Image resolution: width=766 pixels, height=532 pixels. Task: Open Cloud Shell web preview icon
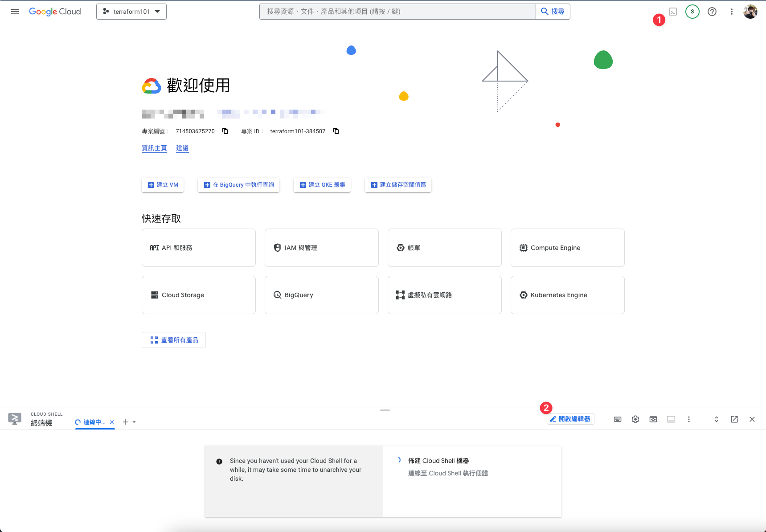click(x=653, y=419)
